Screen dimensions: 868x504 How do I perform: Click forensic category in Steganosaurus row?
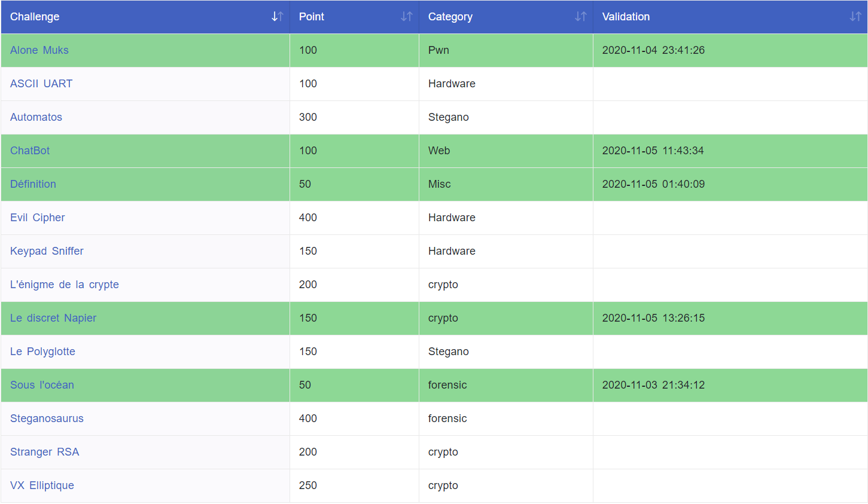coord(447,419)
